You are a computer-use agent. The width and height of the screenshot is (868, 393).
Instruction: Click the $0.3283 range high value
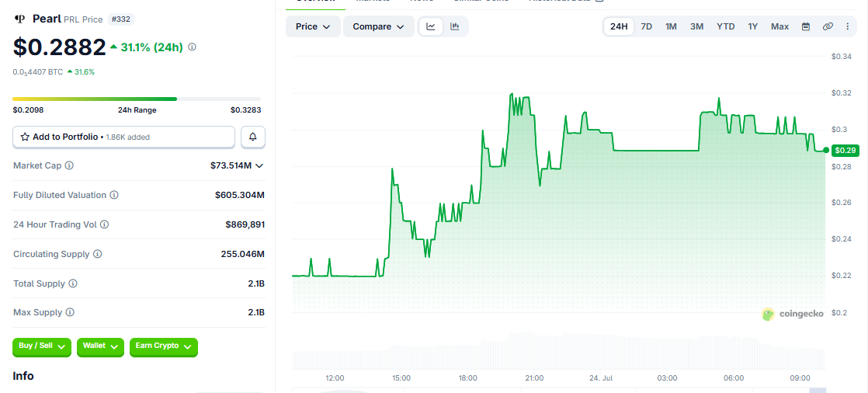click(x=246, y=110)
